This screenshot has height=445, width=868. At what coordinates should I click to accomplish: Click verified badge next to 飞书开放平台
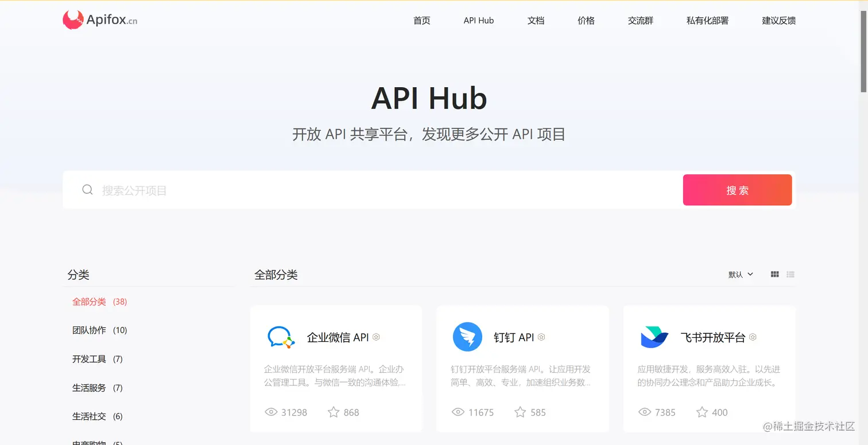click(x=753, y=337)
